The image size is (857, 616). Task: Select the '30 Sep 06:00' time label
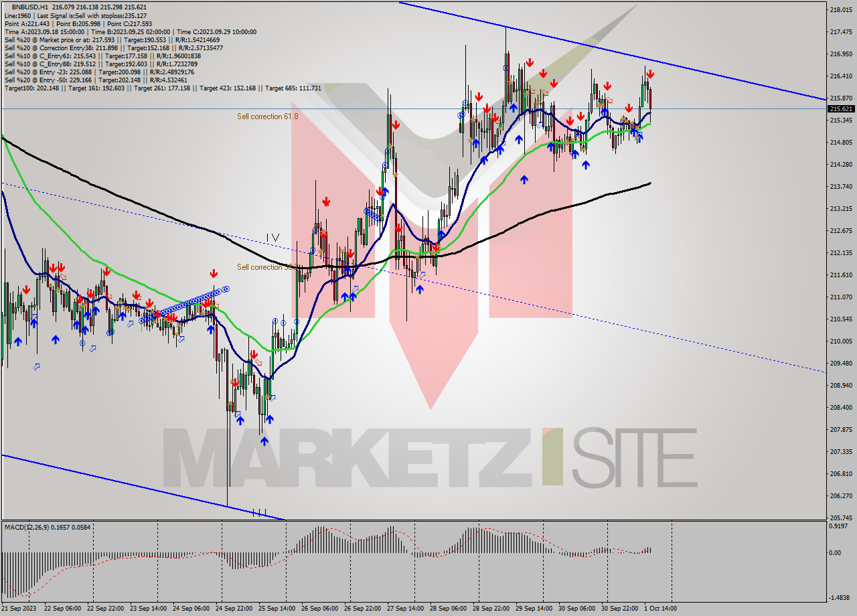tap(577, 609)
